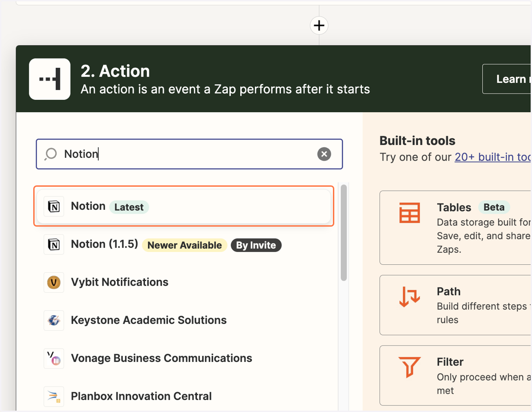Screen dimensions: 532x412
Task: Select Notion (1.1.5) from results
Action: 184,244
